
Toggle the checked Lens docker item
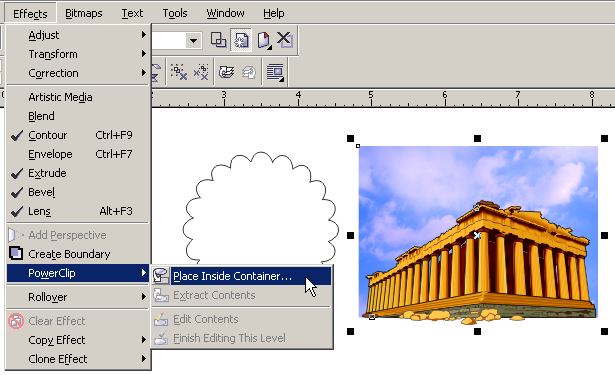(x=78, y=211)
